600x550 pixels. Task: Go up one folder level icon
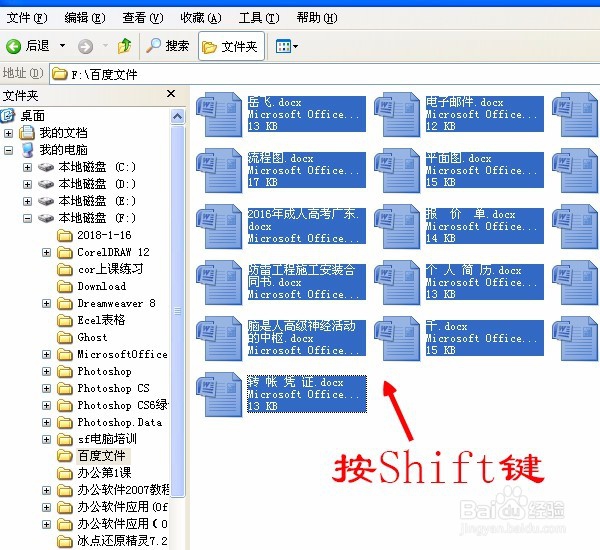[124, 46]
